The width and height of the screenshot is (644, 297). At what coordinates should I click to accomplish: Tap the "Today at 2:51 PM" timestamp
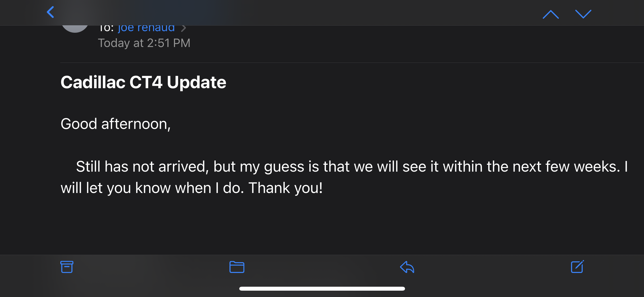coord(144,43)
